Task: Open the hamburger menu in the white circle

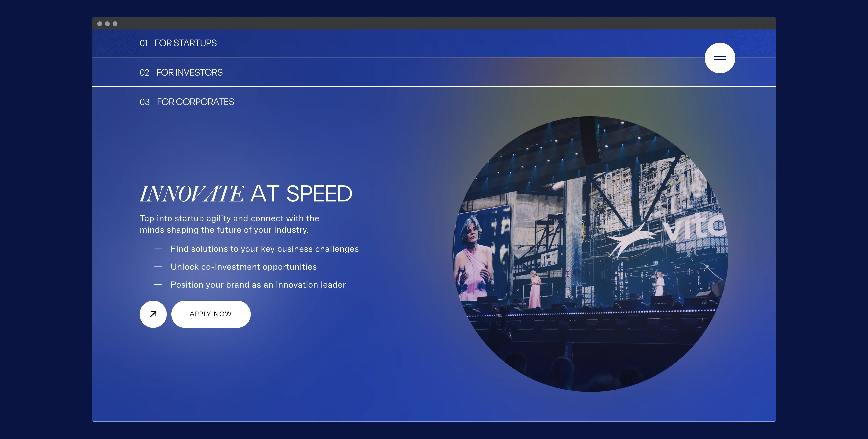Action: (720, 58)
